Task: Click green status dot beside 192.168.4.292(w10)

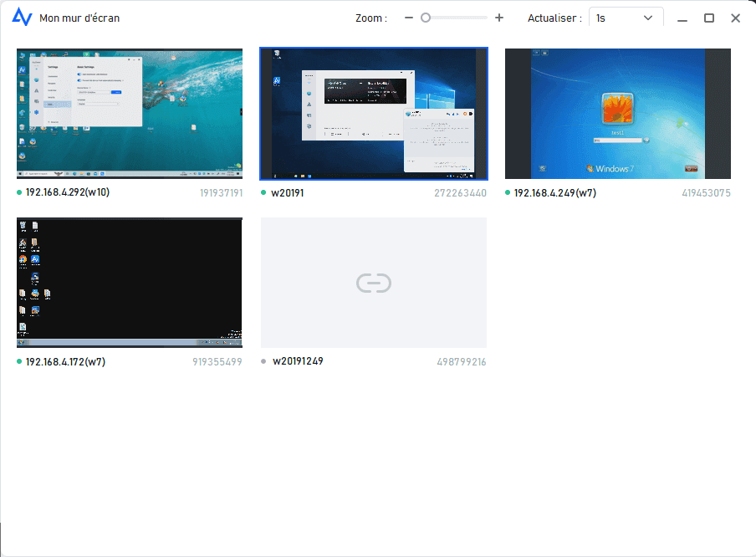Action: [x=19, y=192]
